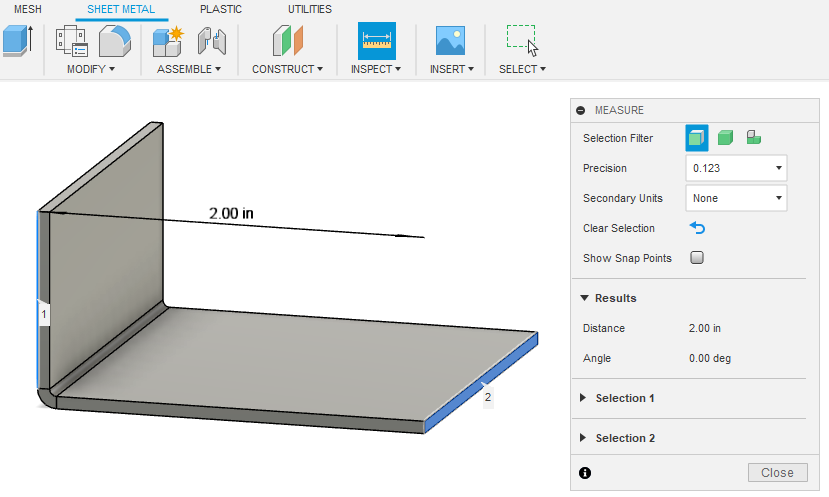Viewport: 829px width, 497px height.
Task: Click the Measure ruler icon in Inspect
Action: coord(376,41)
